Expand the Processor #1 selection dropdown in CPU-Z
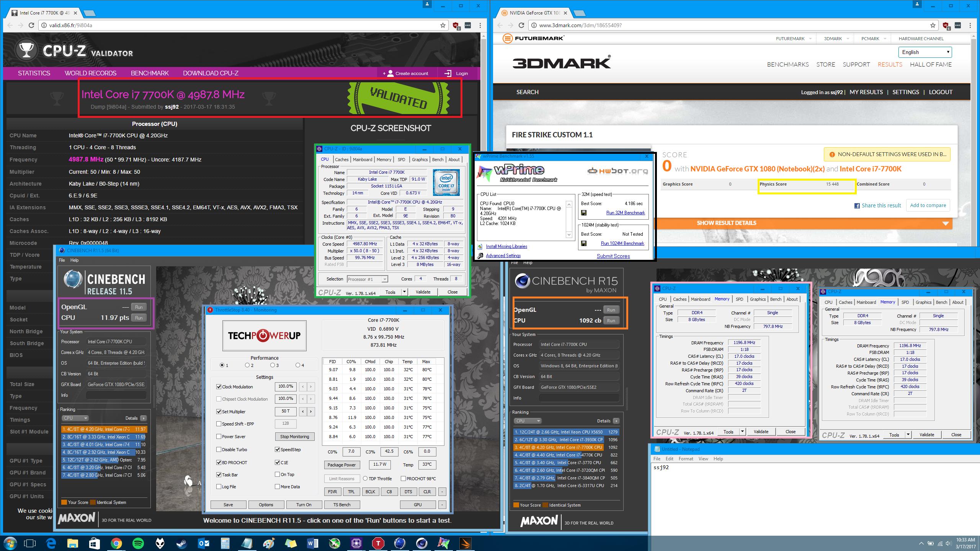Viewport: 980px width, 551px height. (384, 279)
